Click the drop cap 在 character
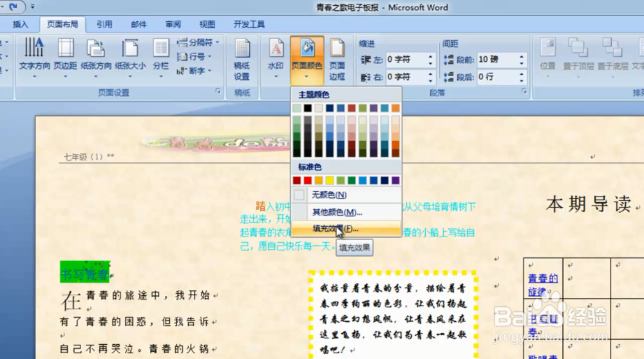The height and width of the screenshot is (359, 644). (x=71, y=300)
